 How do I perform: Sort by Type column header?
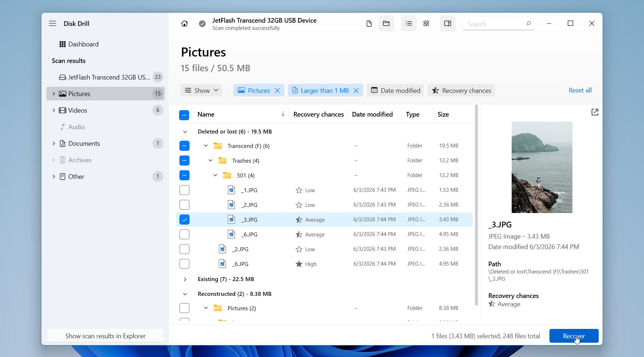(412, 114)
